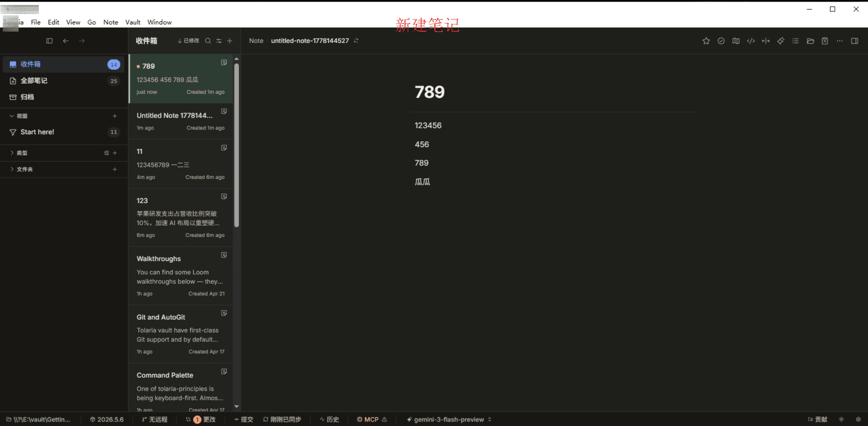The height and width of the screenshot is (426, 868).
Task: Open the note titled 11
Action: coord(181,164)
